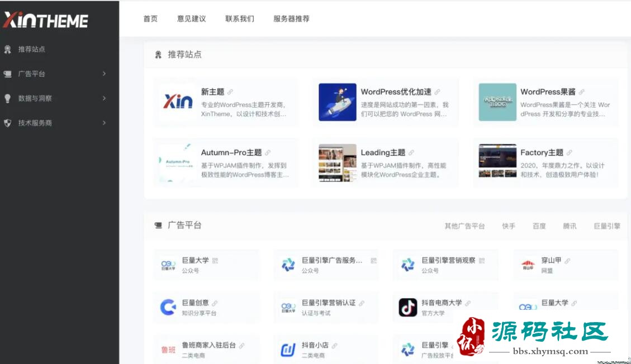This screenshot has height=364, width=631.
Task: Click the link icon next to Autumn-Pro主题
Action: [x=268, y=152]
